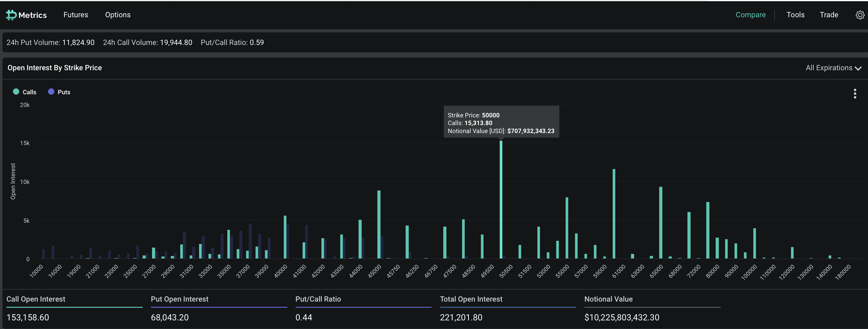Collapse the Strike Price tooltip popup
This screenshot has width=868, height=329.
(501, 122)
